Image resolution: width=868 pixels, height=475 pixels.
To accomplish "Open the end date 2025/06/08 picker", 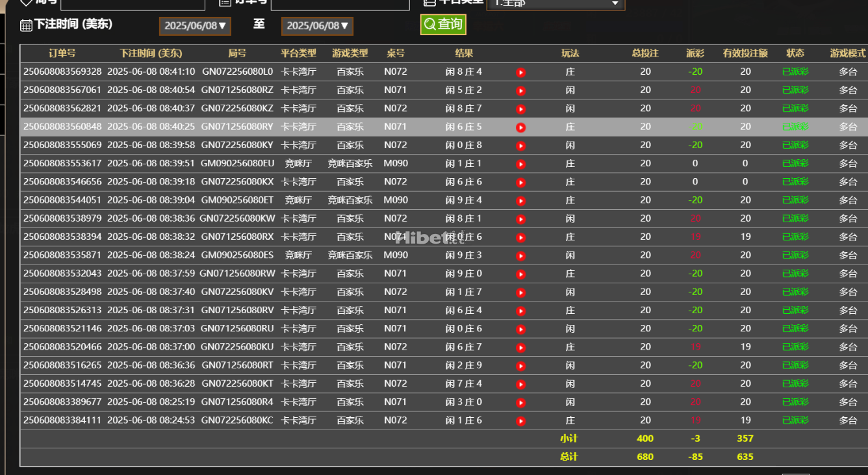I will pos(317,26).
